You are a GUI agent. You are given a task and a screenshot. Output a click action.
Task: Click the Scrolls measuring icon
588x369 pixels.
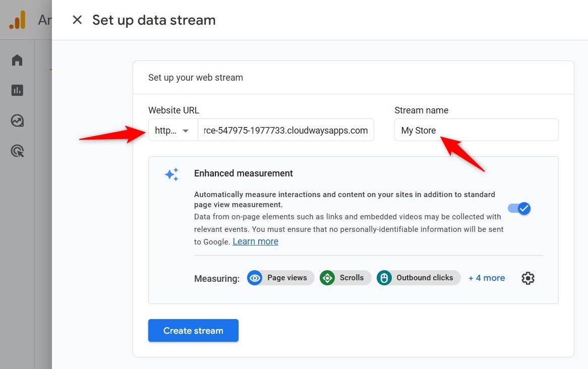[327, 278]
